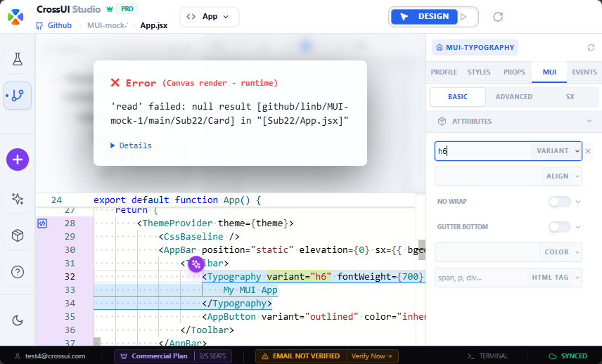Click the SYNCED status text
602x364 pixels.
pyautogui.click(x=574, y=356)
